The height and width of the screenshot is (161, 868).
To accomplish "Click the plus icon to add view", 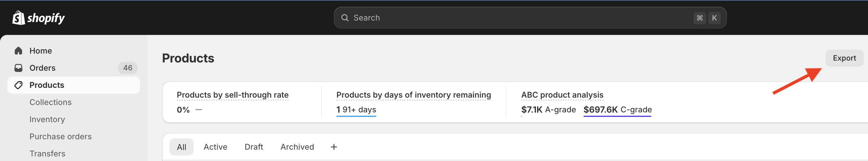I will [334, 147].
